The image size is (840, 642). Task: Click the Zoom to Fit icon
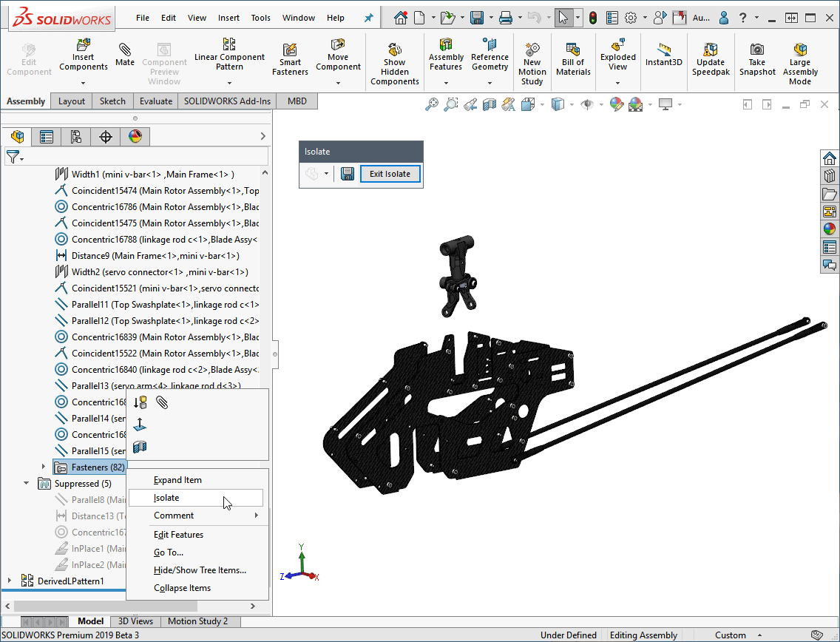coord(432,104)
